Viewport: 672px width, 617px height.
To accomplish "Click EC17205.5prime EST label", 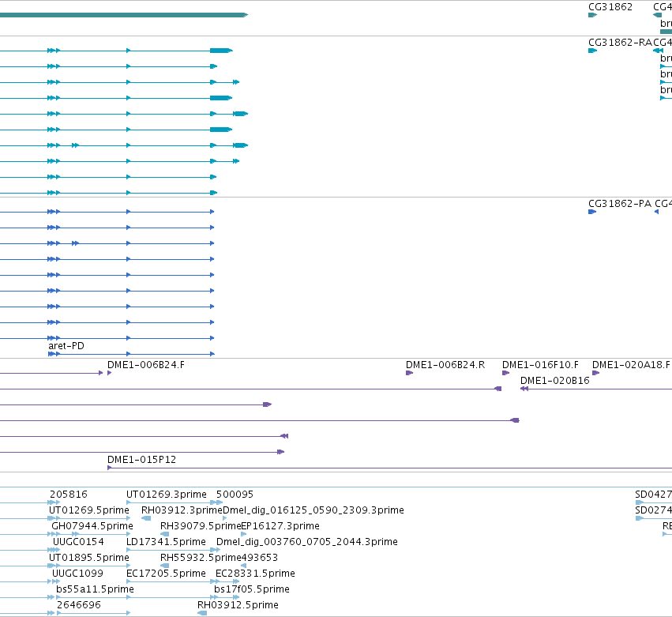I will (x=166, y=574).
